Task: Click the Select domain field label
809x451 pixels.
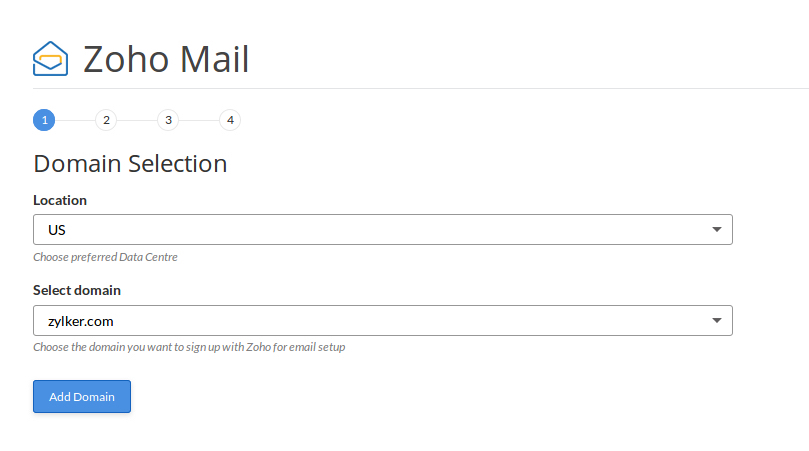Action: click(77, 290)
